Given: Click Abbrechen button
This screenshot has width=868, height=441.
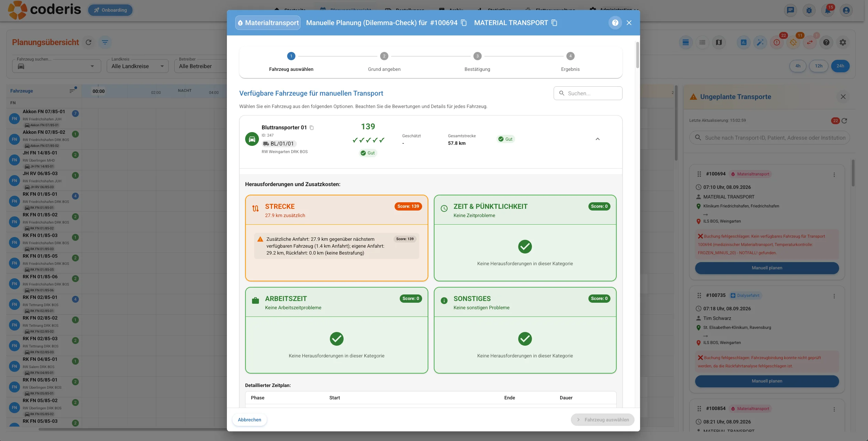Looking at the screenshot, I should point(250,420).
